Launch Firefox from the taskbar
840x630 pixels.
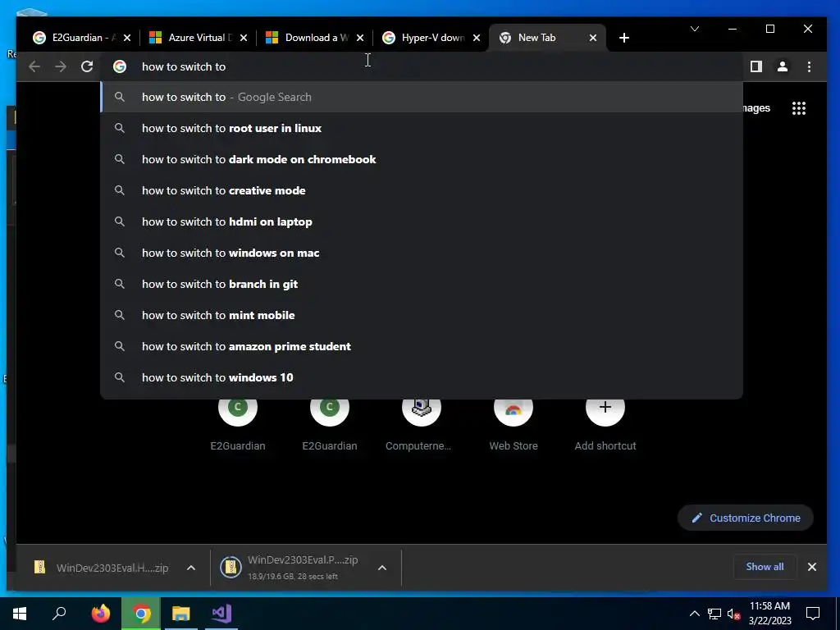(100, 614)
